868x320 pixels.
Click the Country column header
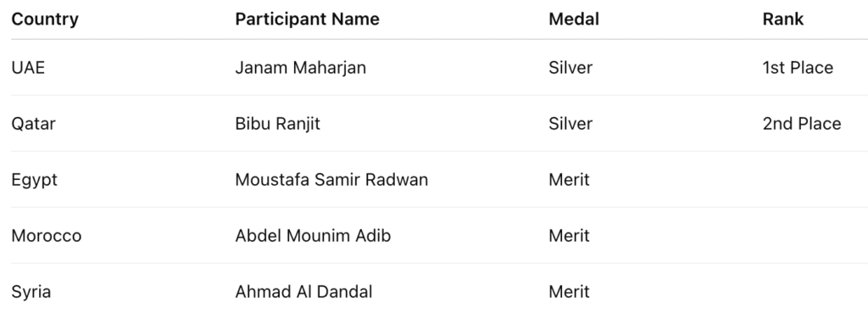tap(45, 19)
